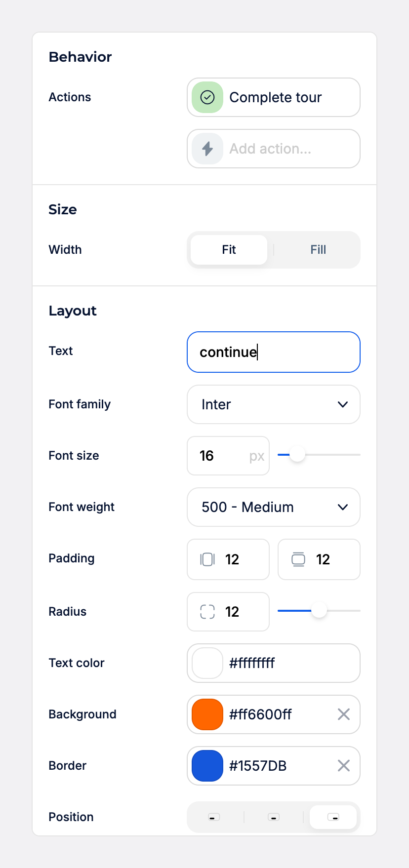409x868 pixels.
Task: Click the horizontal padding icon beside the first 12
Action: [x=207, y=559]
